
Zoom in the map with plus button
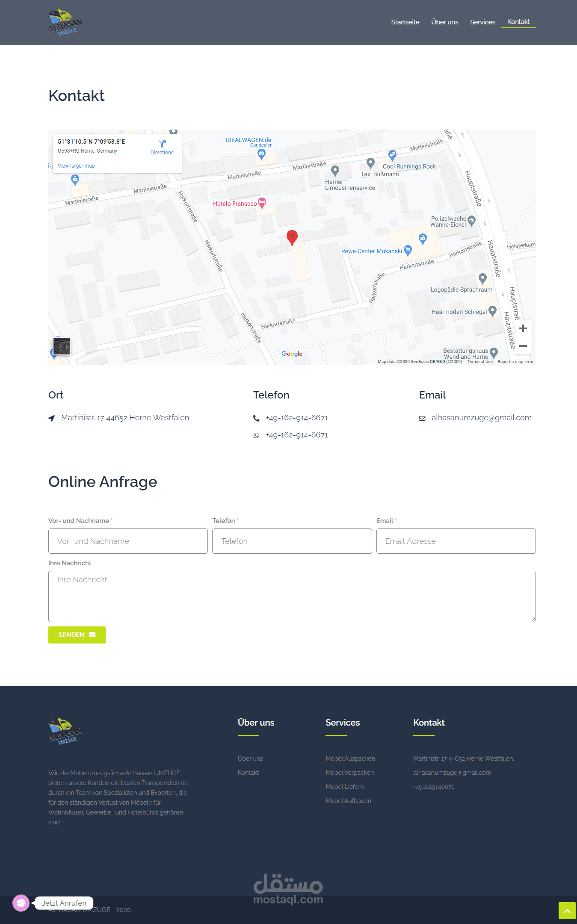pos(523,328)
